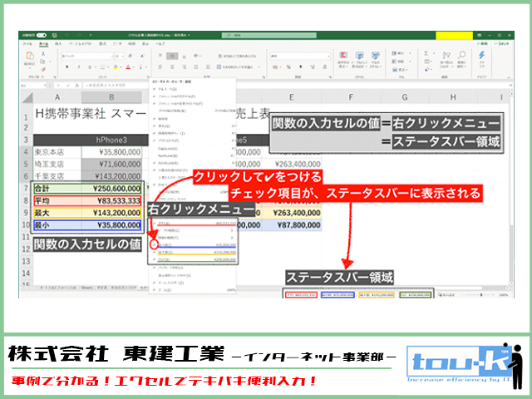Screen dimensions: 532x399
Task: Click the merge and center button
Action: tap(234, 67)
